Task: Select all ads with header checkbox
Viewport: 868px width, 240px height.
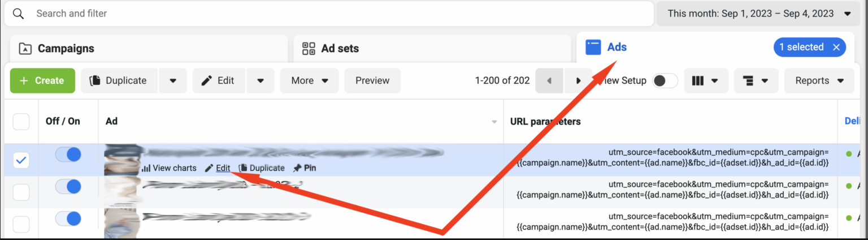Action: click(x=21, y=121)
